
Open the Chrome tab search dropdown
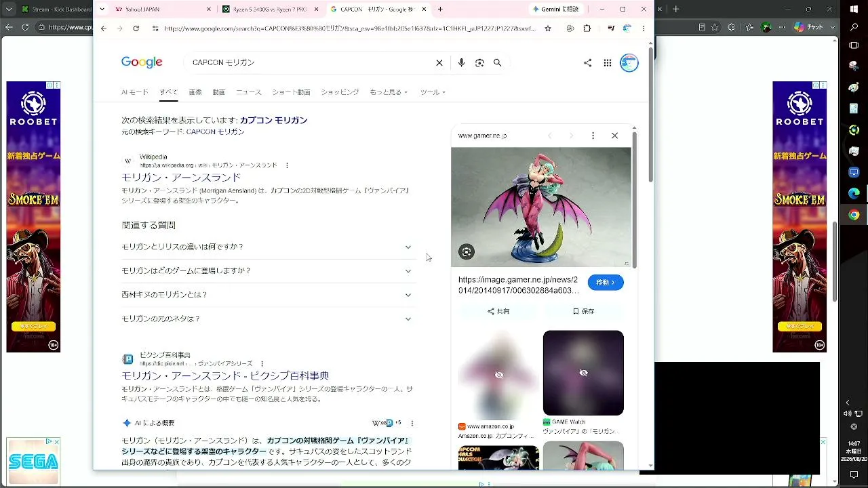(x=102, y=9)
